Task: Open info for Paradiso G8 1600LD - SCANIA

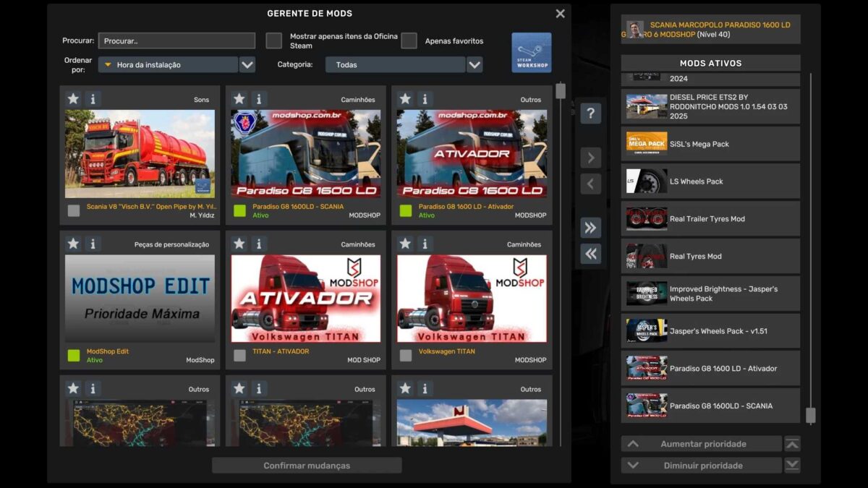Action: click(x=259, y=99)
